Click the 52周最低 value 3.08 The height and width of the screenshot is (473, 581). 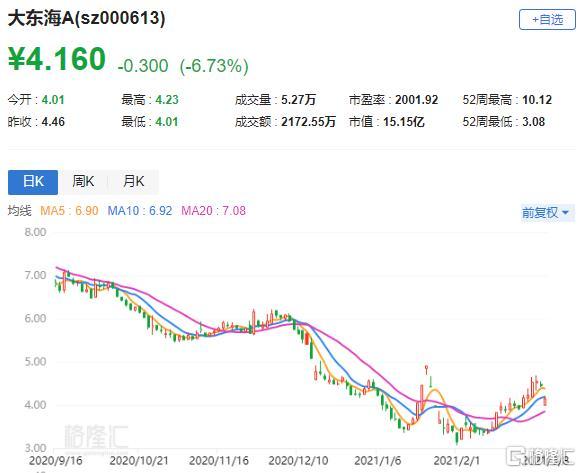[534, 121]
